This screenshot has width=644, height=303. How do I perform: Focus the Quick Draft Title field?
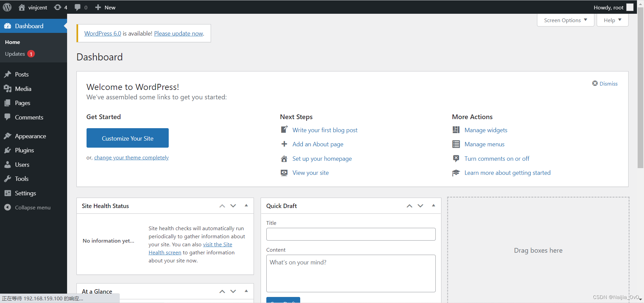tap(351, 234)
